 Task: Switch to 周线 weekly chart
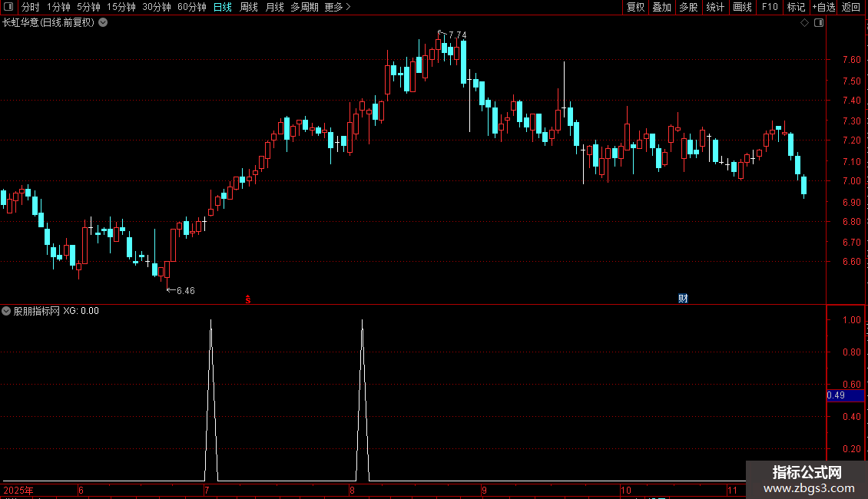(x=249, y=7)
